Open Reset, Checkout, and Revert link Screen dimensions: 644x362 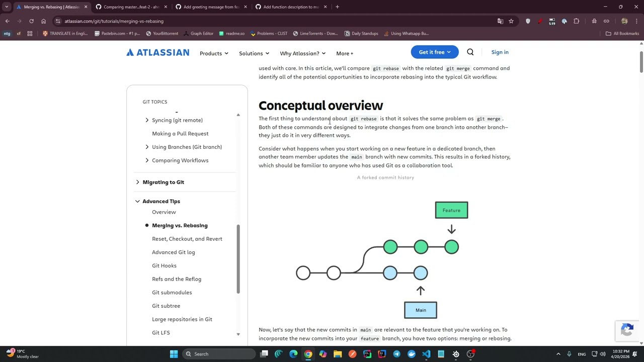click(187, 239)
